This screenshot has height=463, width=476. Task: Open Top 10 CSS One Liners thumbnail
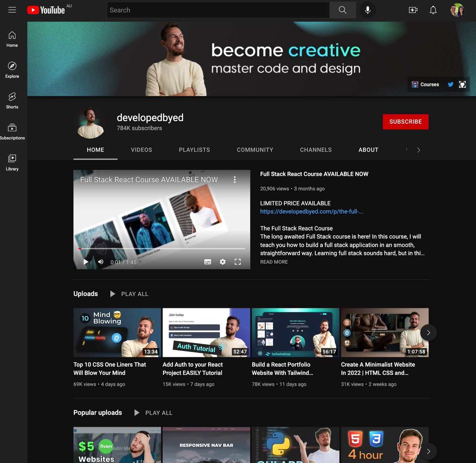(x=117, y=332)
